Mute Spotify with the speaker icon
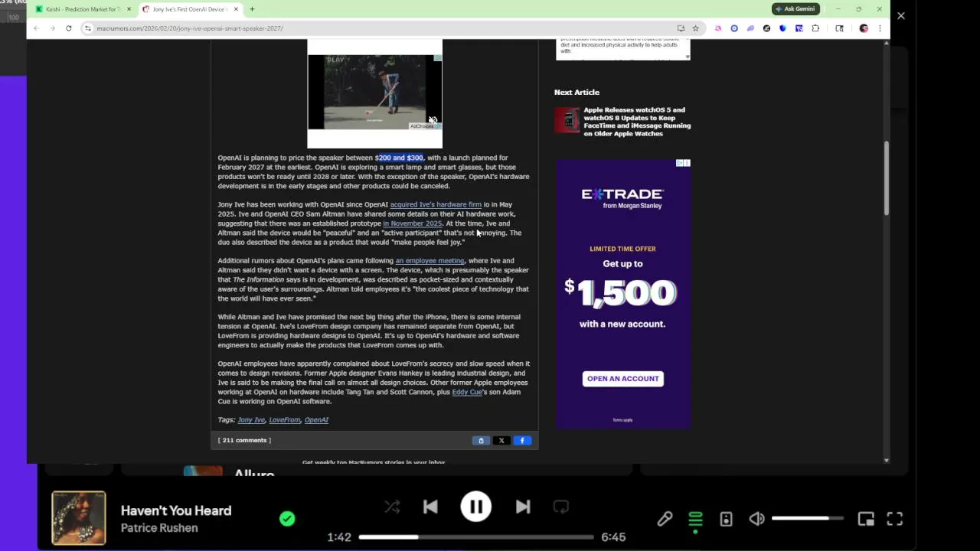This screenshot has width=980, height=551. tap(756, 519)
